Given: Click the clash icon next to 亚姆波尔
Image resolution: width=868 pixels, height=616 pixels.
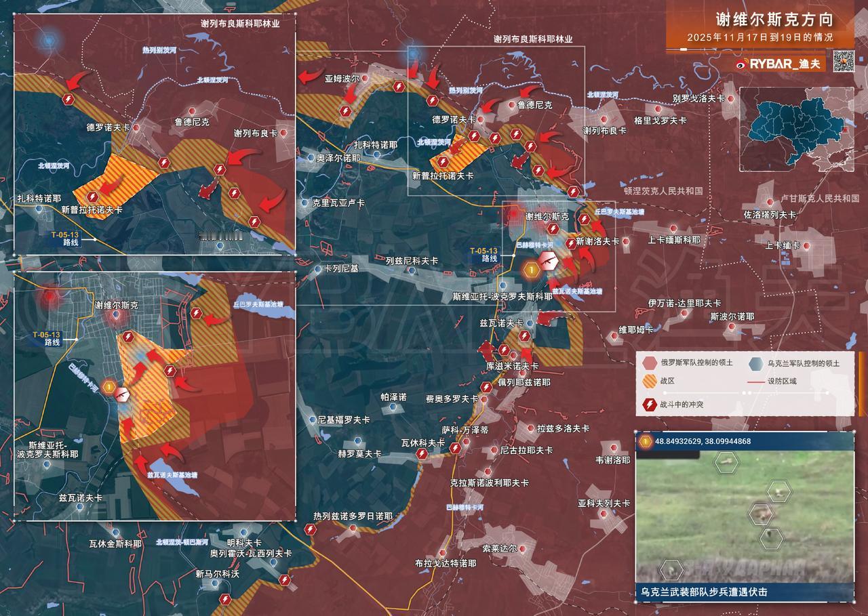Looking at the screenshot, I should tap(344, 111).
